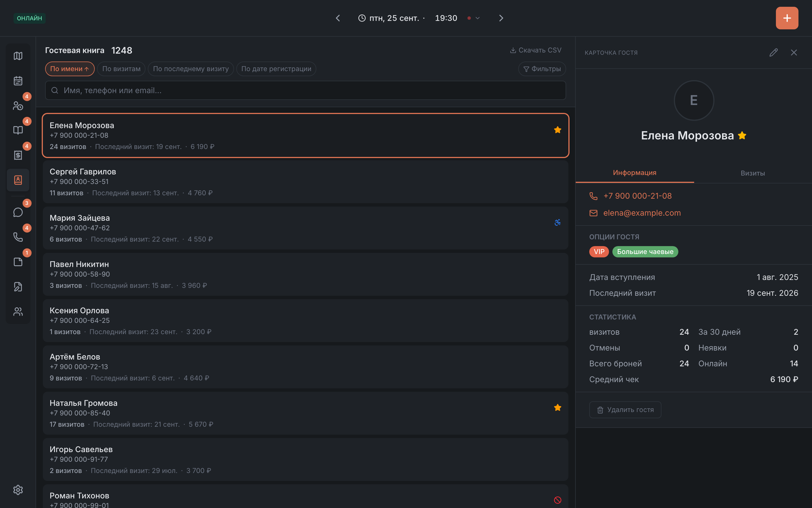This screenshot has height=508, width=812.
Task: Download the guest list as CSV
Action: pyautogui.click(x=535, y=50)
